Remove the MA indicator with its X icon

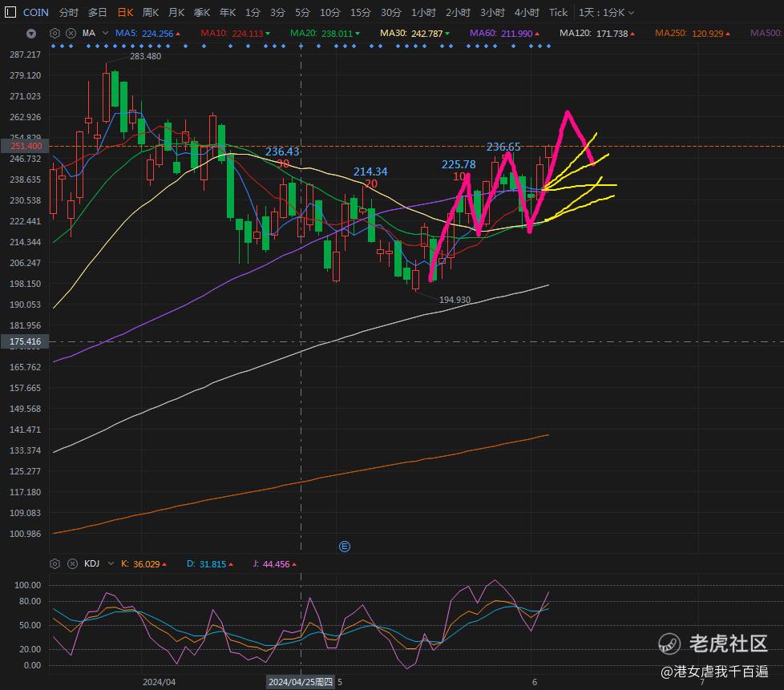71,34
